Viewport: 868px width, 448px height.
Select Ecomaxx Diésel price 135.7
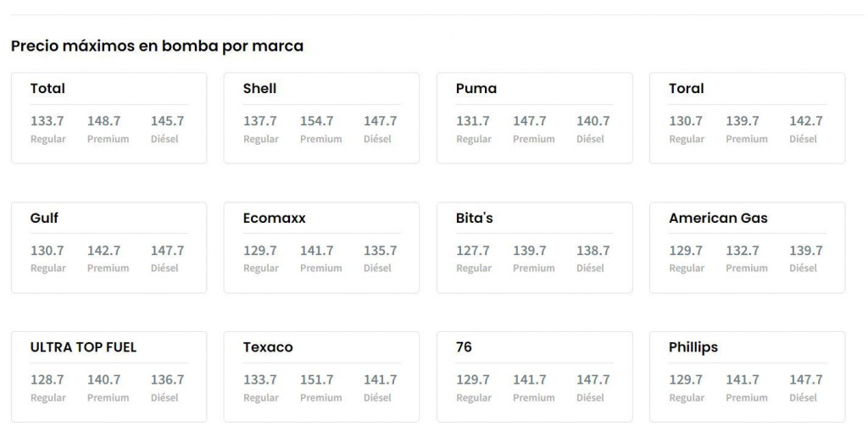[380, 251]
